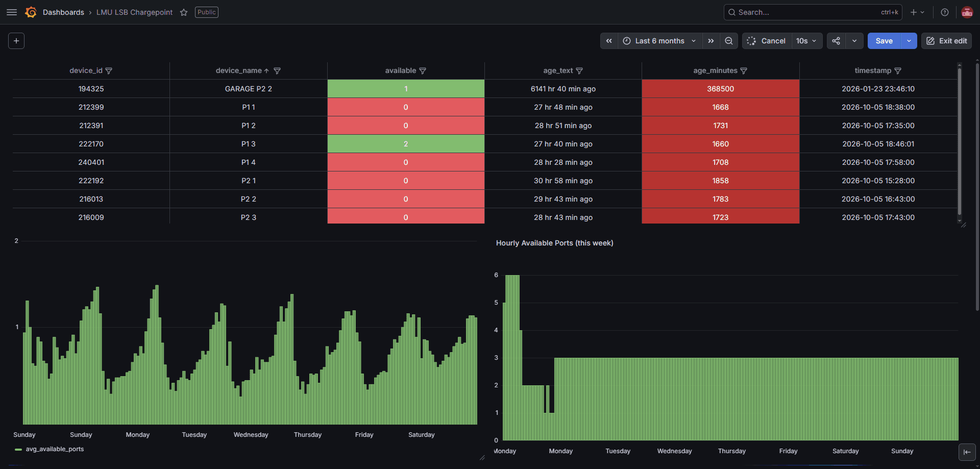The image size is (980, 469).
Task: Click timestamp 2026-01-23 23:46:10
Action: click(878, 89)
